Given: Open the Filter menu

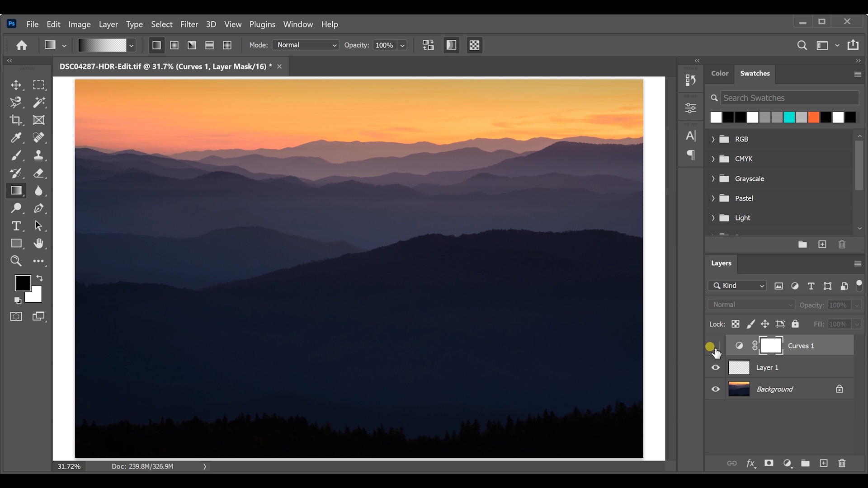Looking at the screenshot, I should click(x=189, y=24).
